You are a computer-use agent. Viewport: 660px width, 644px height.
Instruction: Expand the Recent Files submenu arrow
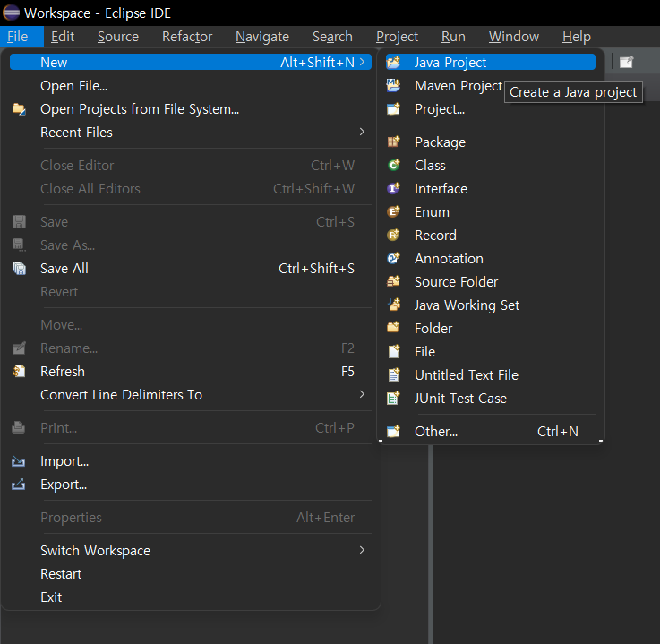click(x=362, y=133)
